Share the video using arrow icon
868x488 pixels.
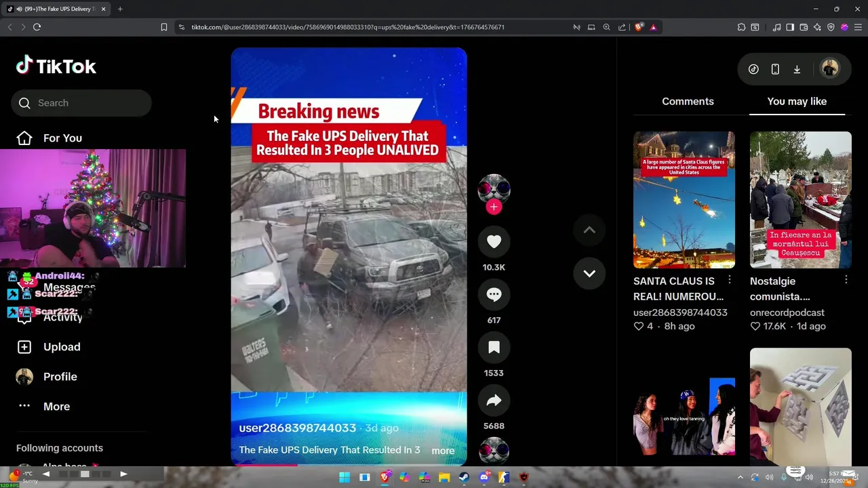click(x=494, y=400)
